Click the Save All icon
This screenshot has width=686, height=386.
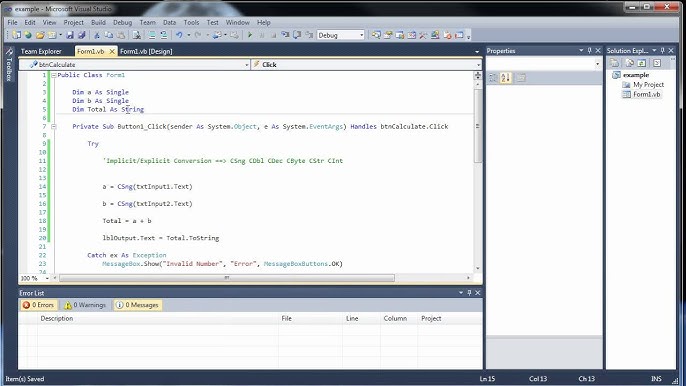coord(81,35)
